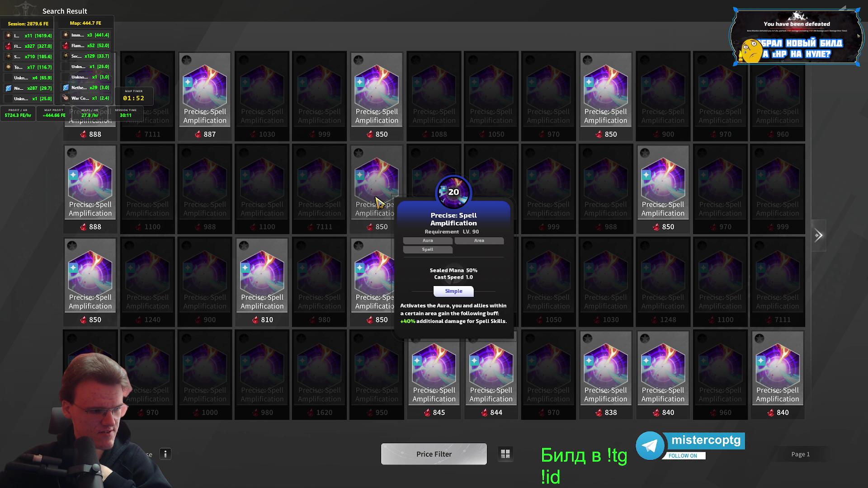Click the grid view layout icon
Screen dimensions: 868x488
[505, 454]
